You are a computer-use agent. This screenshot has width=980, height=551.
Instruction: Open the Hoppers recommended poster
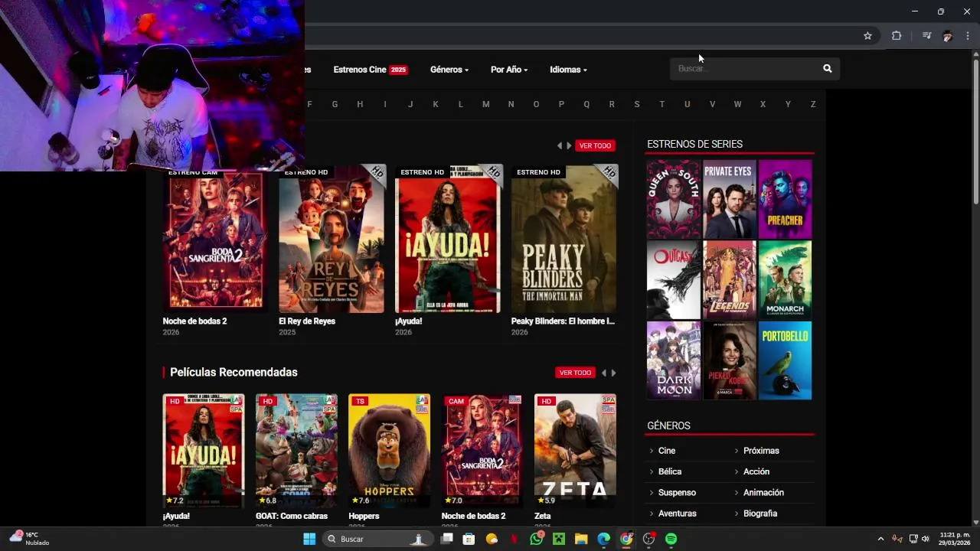389,451
